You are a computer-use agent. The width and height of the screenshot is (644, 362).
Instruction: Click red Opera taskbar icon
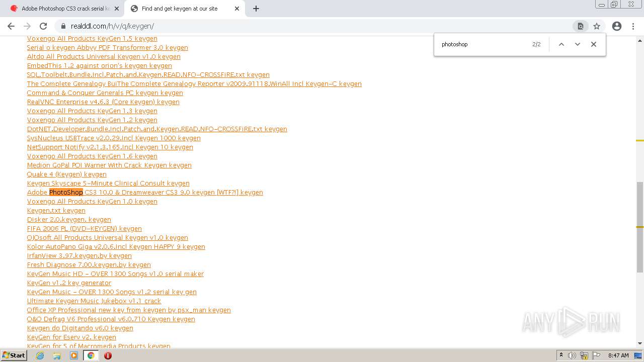point(108,355)
